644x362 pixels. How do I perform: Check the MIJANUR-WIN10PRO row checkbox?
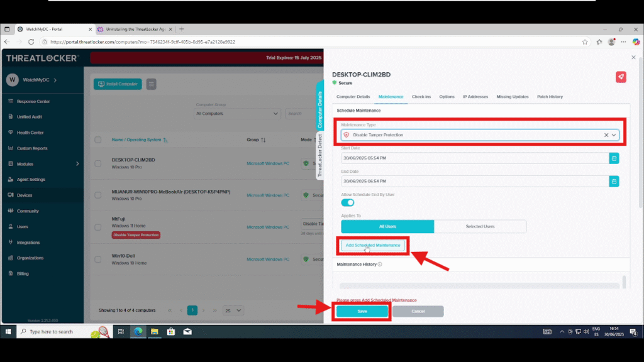(97, 195)
